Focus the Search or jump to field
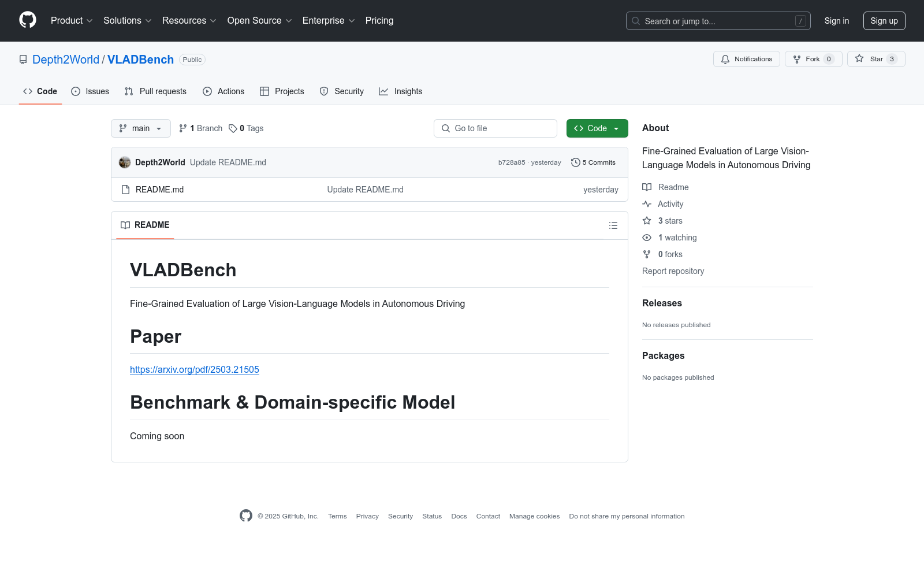 [x=718, y=21]
